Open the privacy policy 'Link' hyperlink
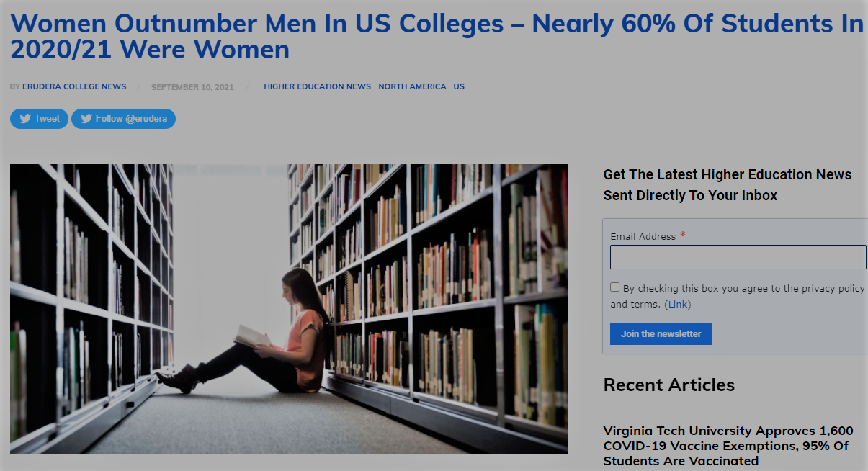This screenshot has width=868, height=471. (678, 304)
